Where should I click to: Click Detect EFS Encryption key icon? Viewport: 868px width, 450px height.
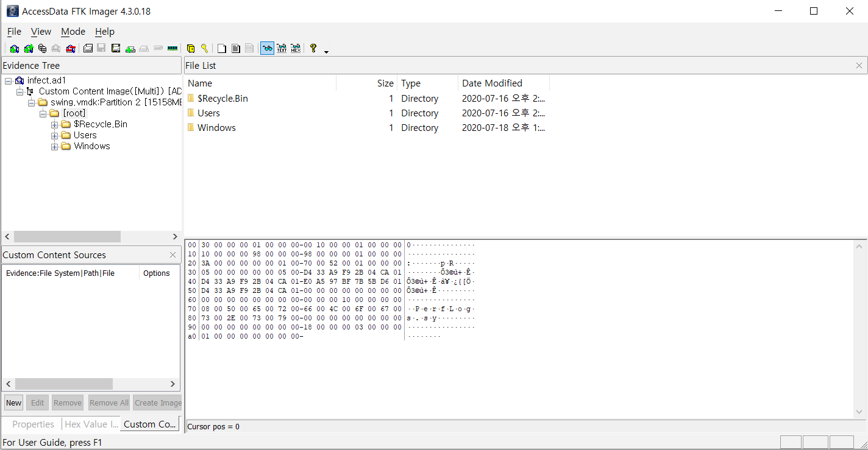tap(204, 48)
